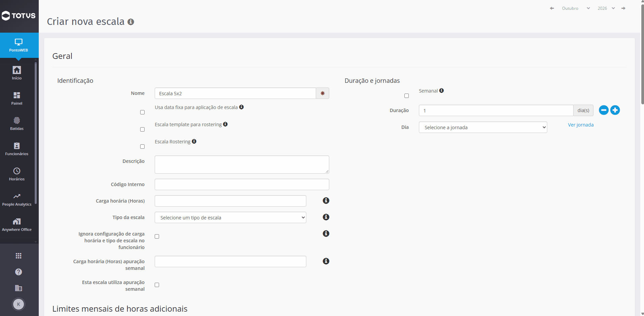Check Ignora configuração de carga horária checkbox
This screenshot has width=644, height=316.
[157, 237]
